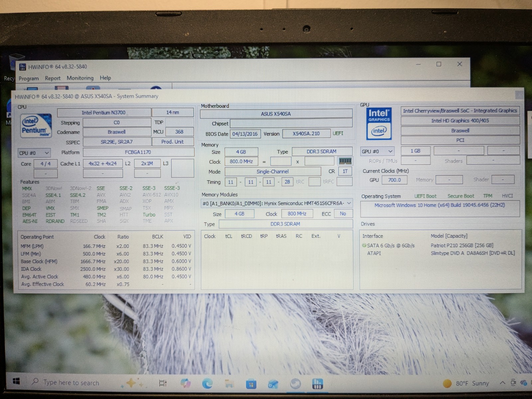This screenshot has height=399, width=532.
Task: Click the CR value 1T
Action: [x=345, y=171]
